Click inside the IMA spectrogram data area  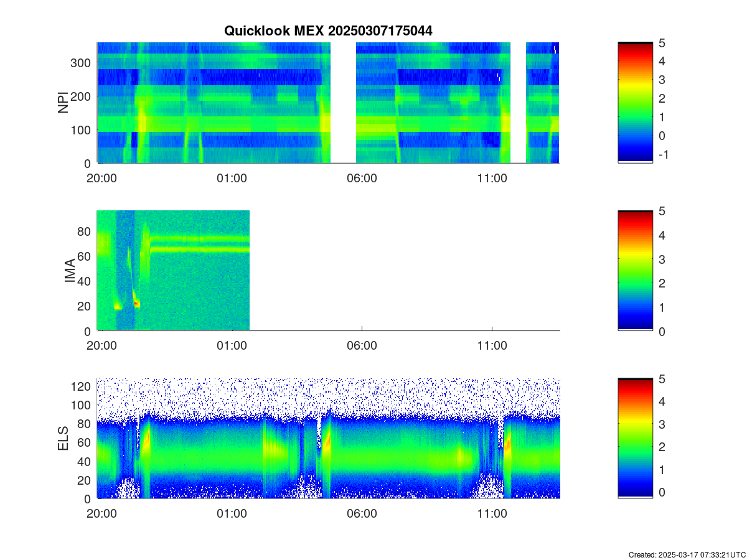(x=173, y=270)
